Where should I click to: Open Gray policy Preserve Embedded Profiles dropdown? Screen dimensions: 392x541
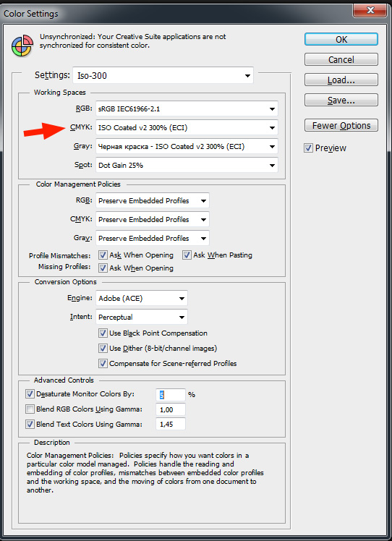tap(153, 238)
